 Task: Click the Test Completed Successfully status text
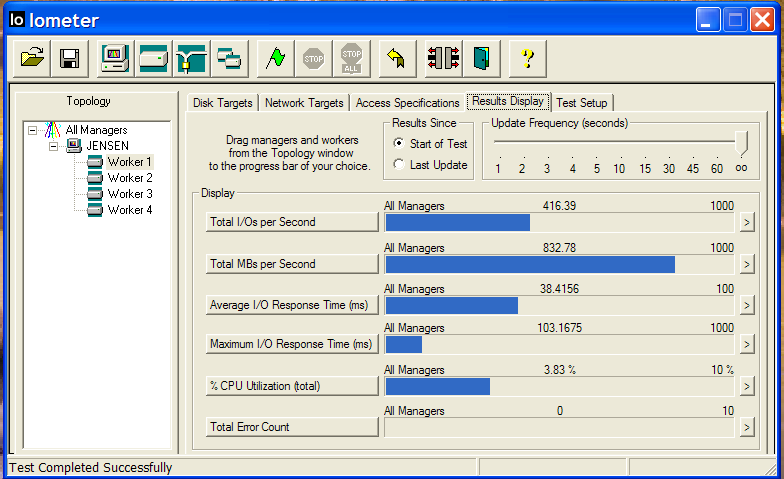click(x=90, y=468)
